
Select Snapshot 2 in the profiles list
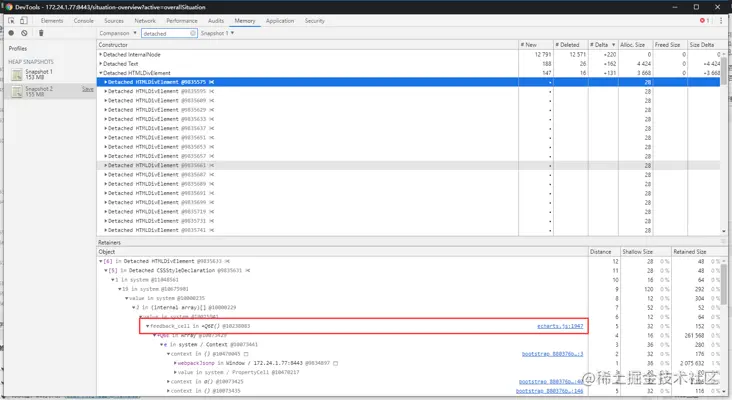[50, 91]
